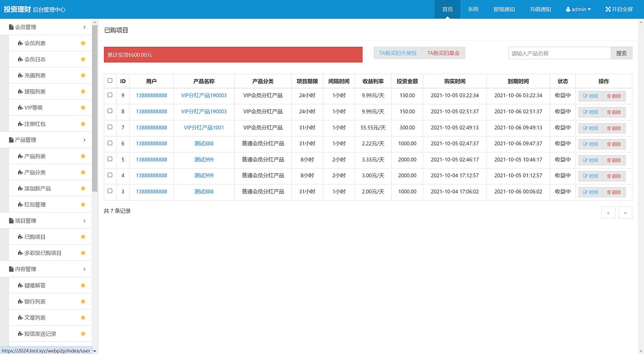Click the 明细 edit icon for row ID 9
644x354 pixels.
click(585, 96)
